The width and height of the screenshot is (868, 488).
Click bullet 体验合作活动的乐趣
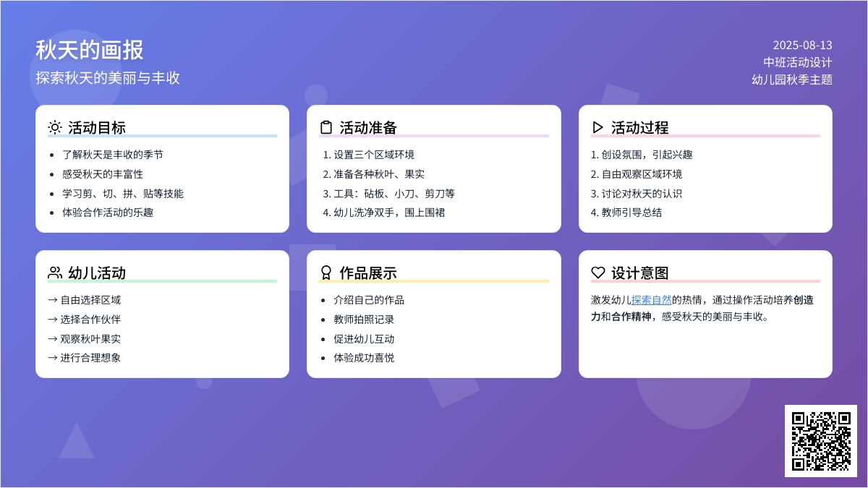pyautogui.click(x=108, y=212)
